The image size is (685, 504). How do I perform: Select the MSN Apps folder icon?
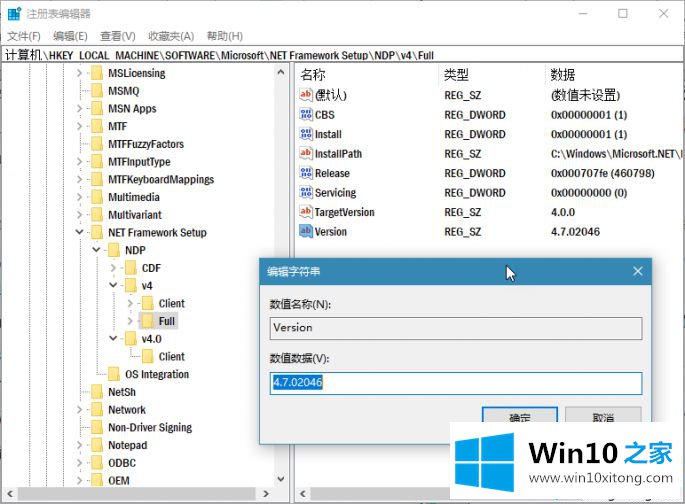coord(97,108)
